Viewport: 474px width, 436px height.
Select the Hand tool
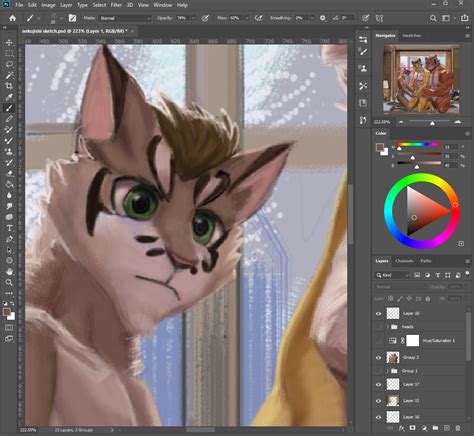click(9, 272)
